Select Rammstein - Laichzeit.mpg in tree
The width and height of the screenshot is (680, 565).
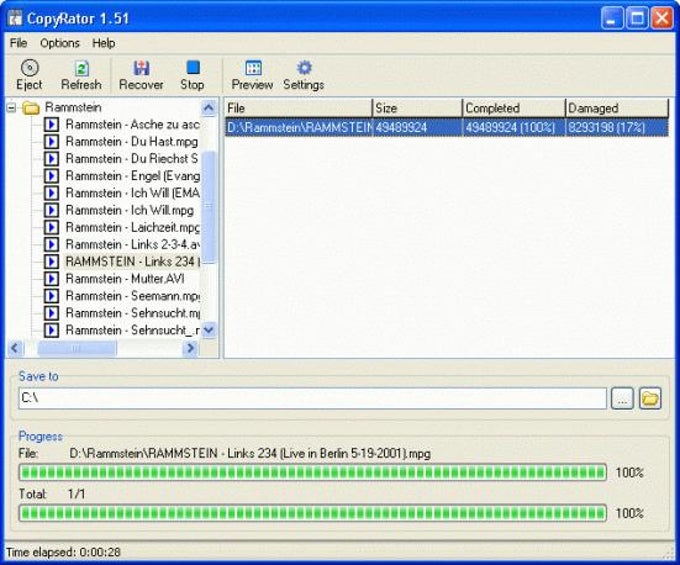pyautogui.click(x=132, y=228)
